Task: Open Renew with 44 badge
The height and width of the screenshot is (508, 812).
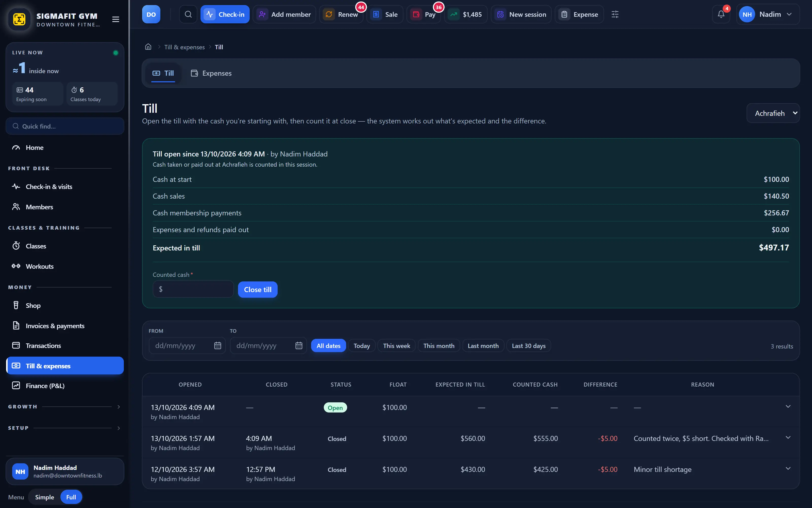Action: 341,14
